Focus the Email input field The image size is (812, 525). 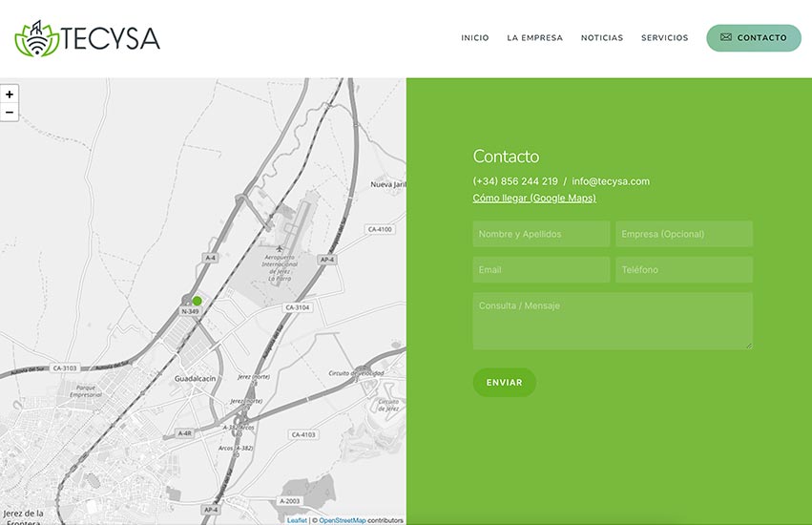click(541, 269)
